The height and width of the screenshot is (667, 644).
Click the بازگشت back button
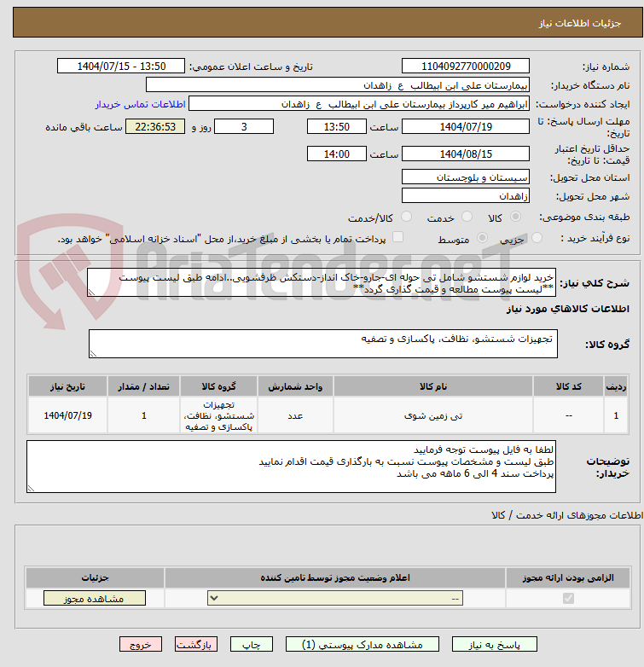tap(195, 645)
